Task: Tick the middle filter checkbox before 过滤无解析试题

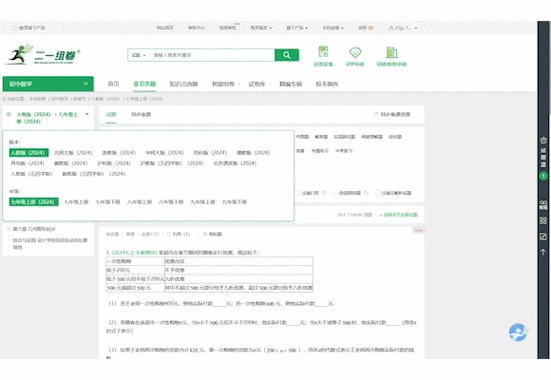Action: [x=336, y=193]
